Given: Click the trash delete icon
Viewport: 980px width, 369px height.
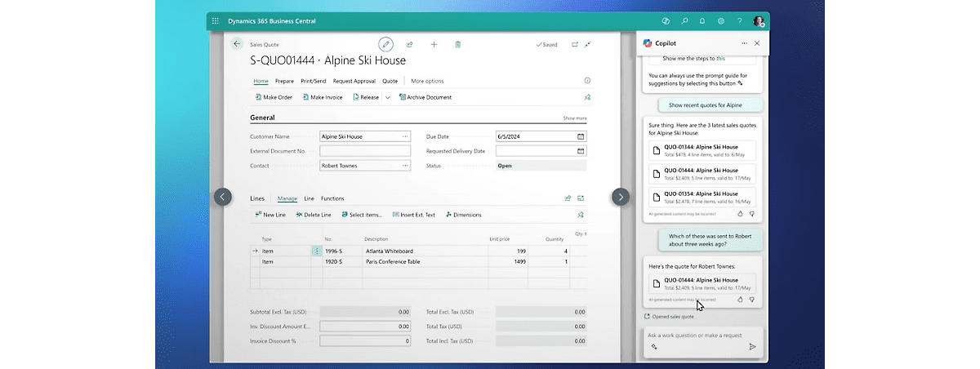Looking at the screenshot, I should click(x=457, y=44).
